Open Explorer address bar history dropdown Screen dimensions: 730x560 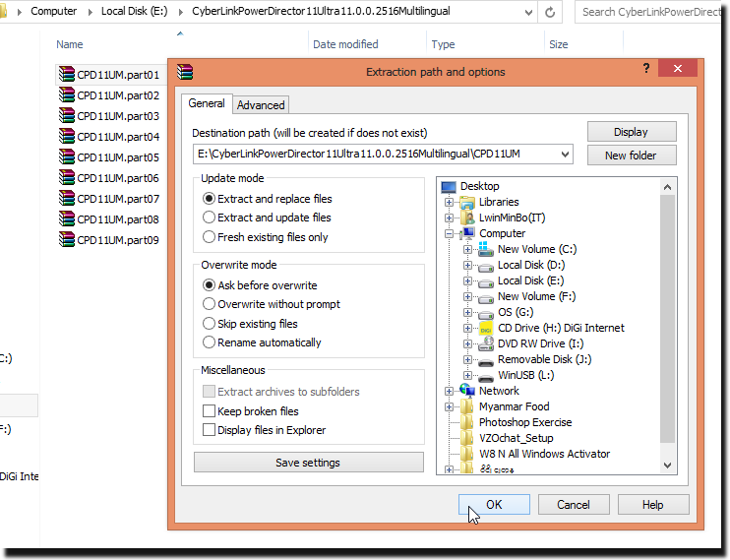coord(528,12)
